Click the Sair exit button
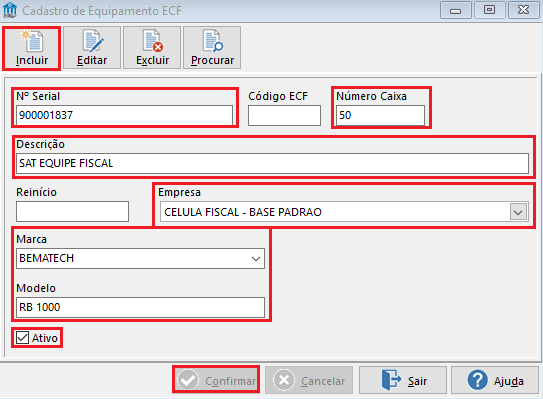The width and height of the screenshot is (543, 399). (x=403, y=380)
